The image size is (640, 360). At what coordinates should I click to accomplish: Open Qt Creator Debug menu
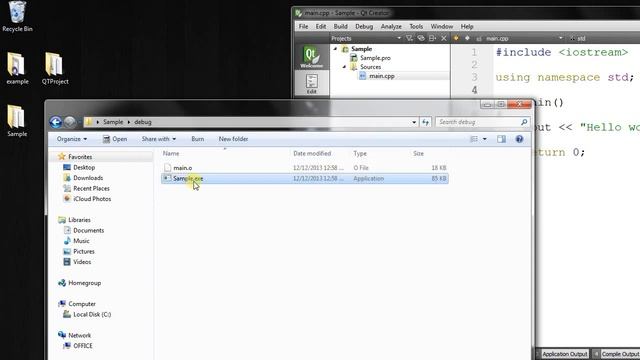click(364, 27)
